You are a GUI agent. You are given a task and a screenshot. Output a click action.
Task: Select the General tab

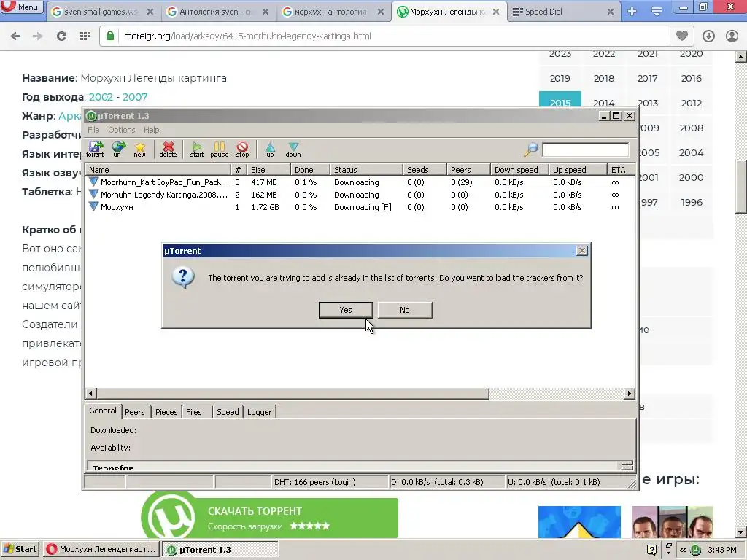click(102, 411)
